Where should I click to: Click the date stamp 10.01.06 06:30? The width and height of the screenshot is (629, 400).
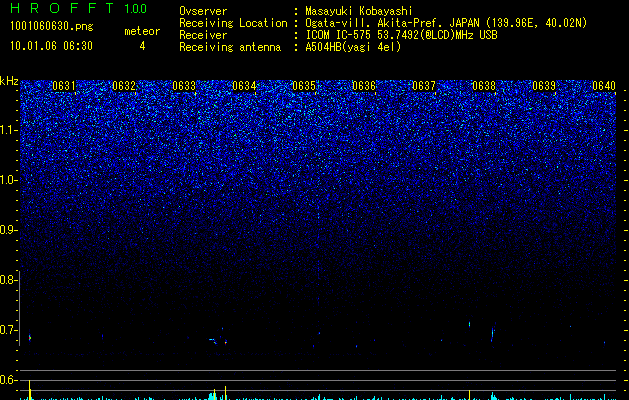(x=51, y=46)
